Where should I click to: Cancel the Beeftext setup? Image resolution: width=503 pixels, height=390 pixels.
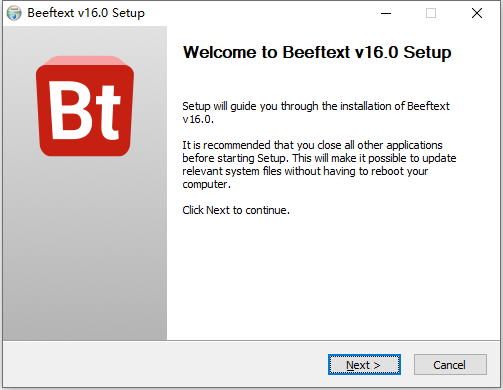(450, 365)
